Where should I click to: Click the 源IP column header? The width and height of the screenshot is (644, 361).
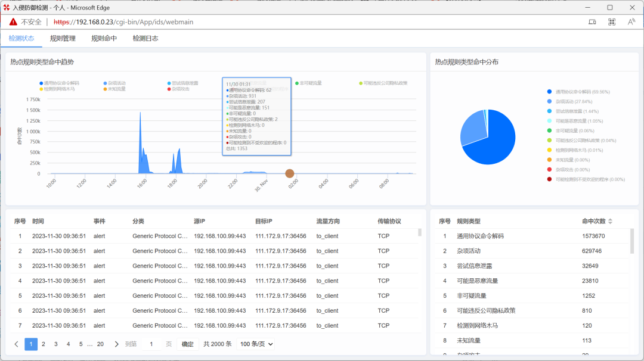pos(199,221)
